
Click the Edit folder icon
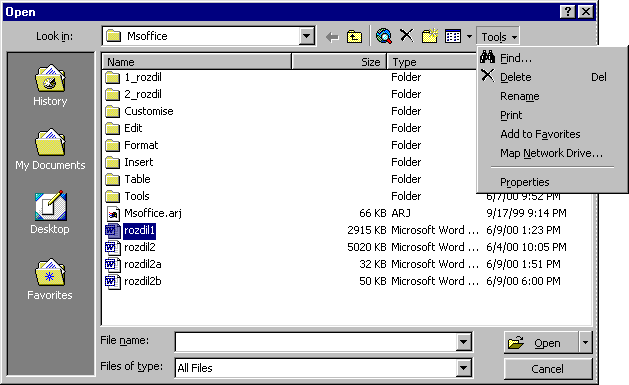(112, 128)
